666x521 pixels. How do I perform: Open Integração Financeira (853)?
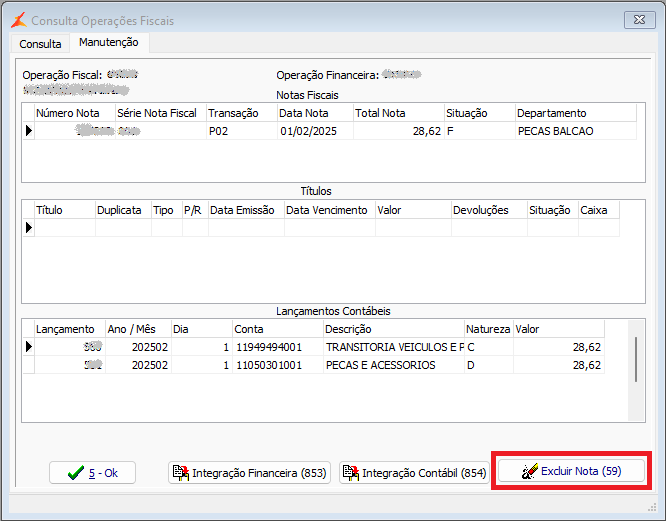[249, 473]
